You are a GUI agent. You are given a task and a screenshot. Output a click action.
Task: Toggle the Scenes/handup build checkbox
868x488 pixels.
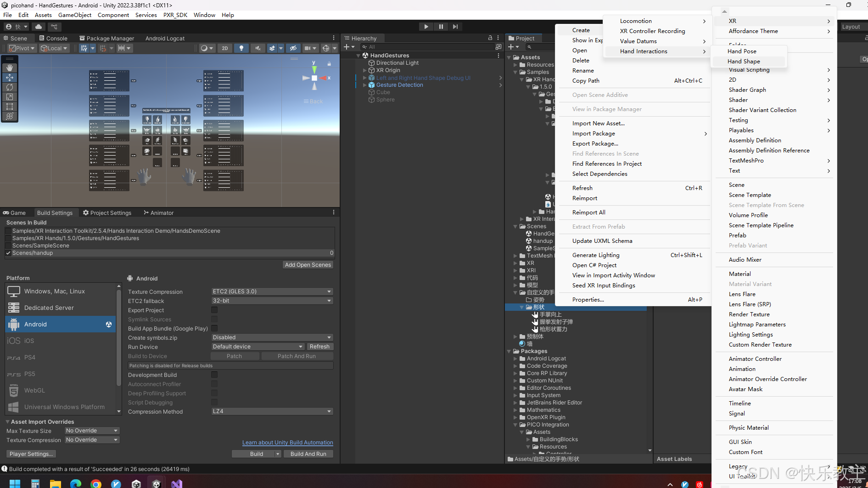[x=8, y=253]
